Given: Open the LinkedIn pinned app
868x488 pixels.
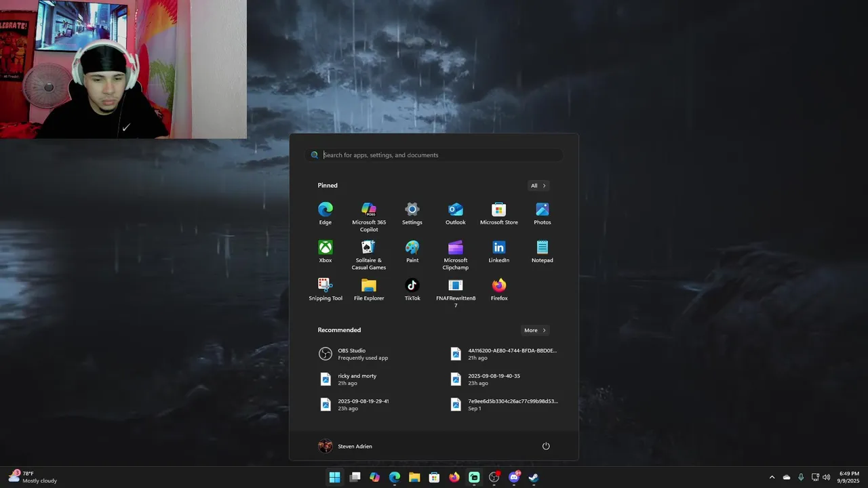Looking at the screenshot, I should pos(499,251).
